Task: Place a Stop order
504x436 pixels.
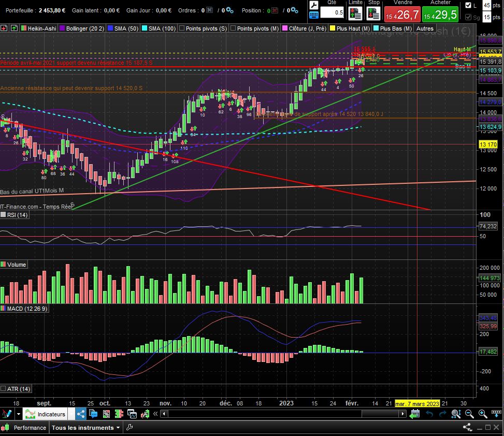Action: coord(373,13)
